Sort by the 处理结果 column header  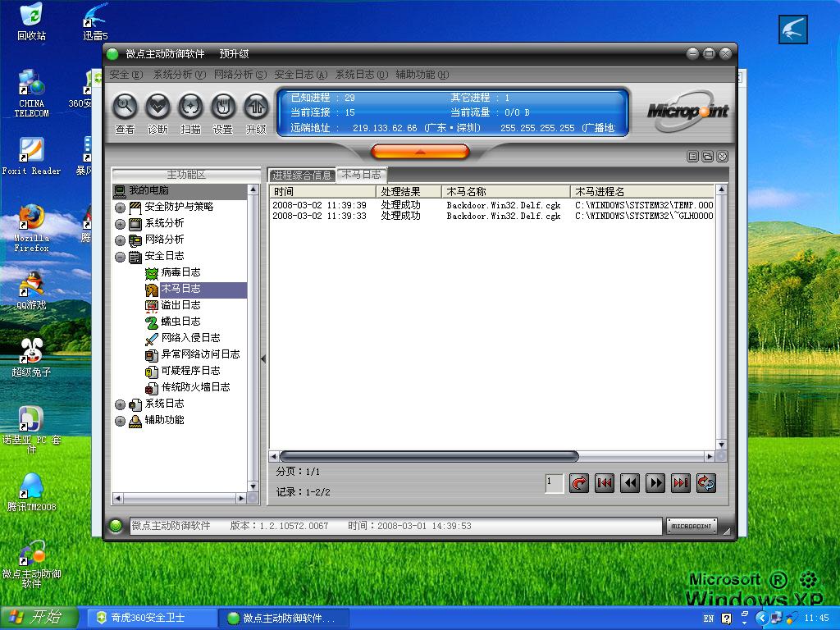point(409,192)
